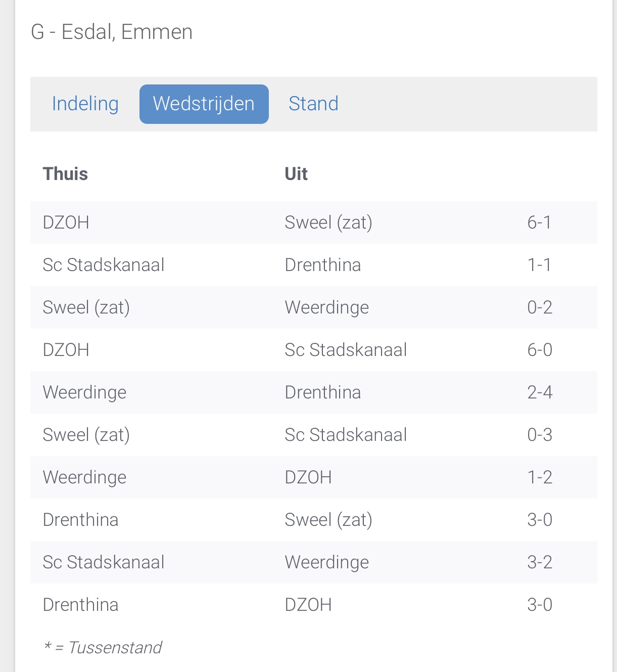Select the Drenthina vs DZOH final row
The image size is (617, 672).
click(314, 605)
